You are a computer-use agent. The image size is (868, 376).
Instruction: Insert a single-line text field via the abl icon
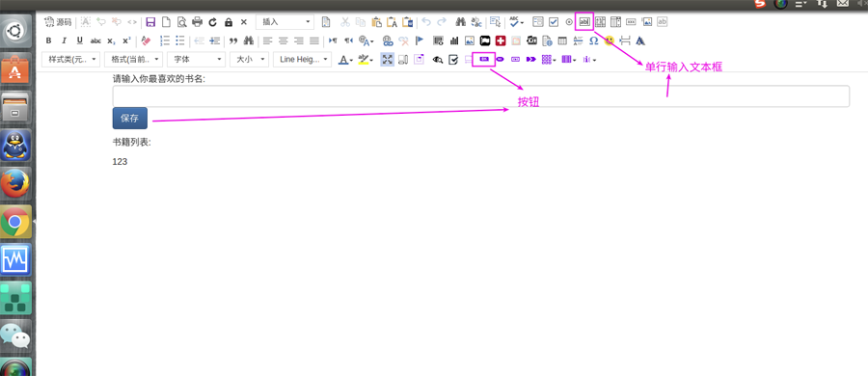click(x=584, y=22)
